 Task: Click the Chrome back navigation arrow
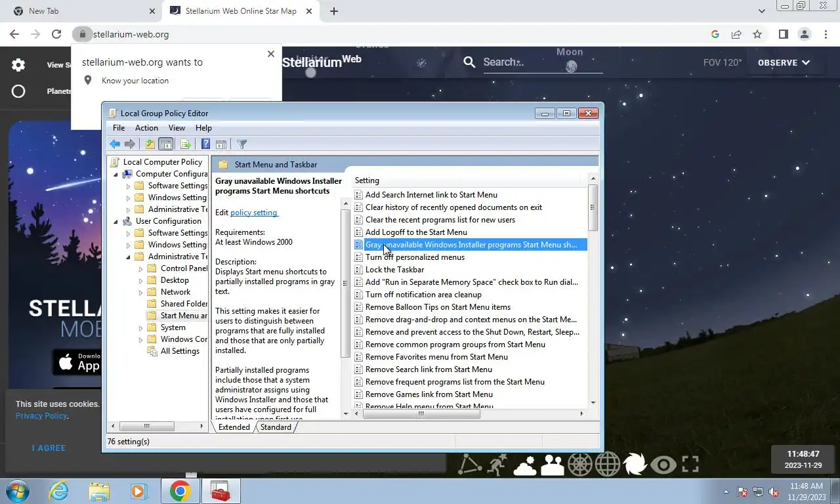tap(14, 34)
